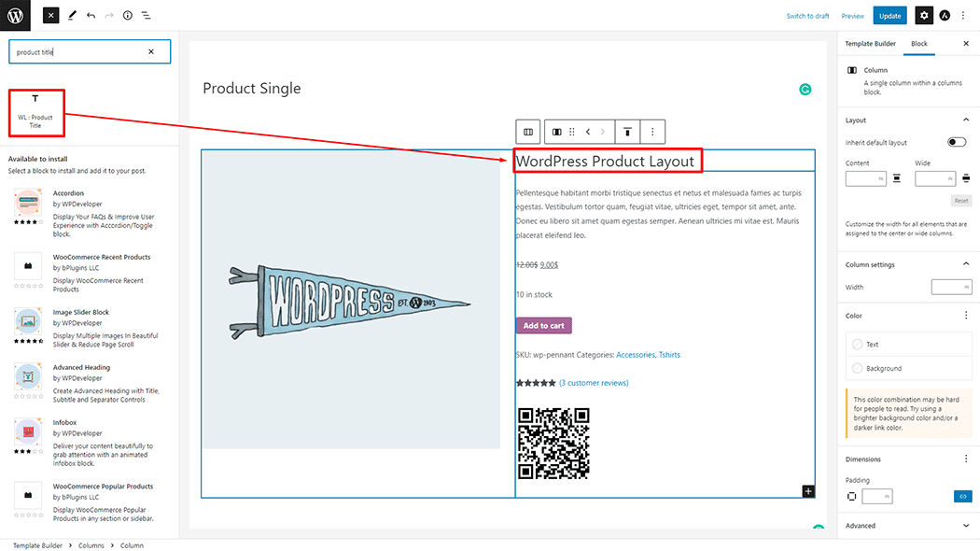Image resolution: width=980 pixels, height=551 pixels.
Task: Open the list view outline
Action: coord(147,16)
